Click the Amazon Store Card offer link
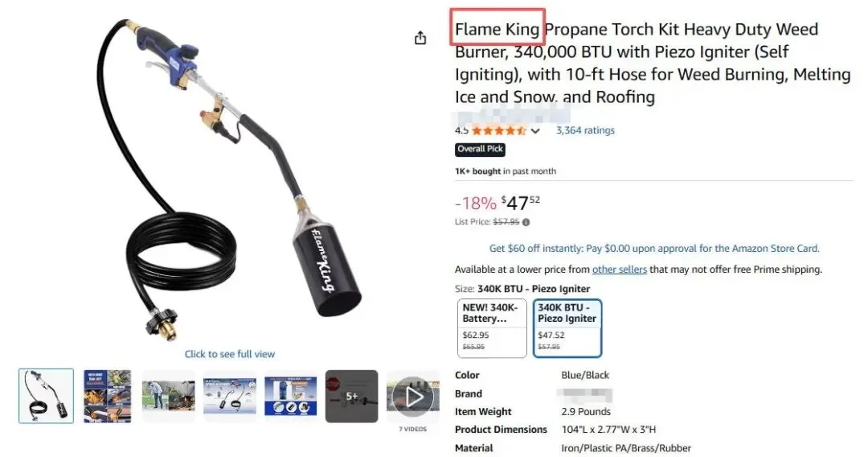The image size is (868, 457). [x=653, y=248]
